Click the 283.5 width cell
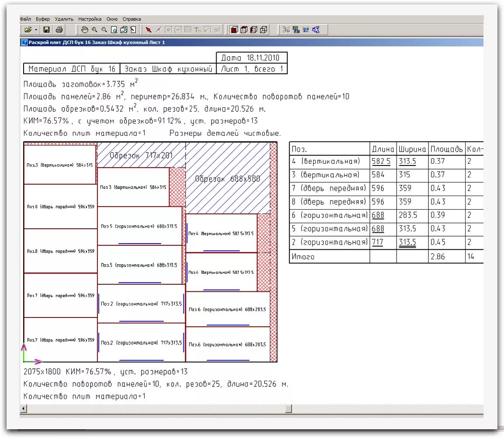 click(412, 216)
